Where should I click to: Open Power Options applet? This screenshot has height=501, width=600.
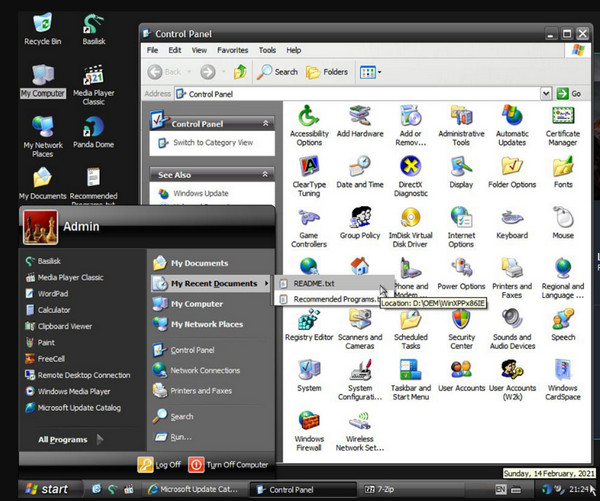[461, 274]
